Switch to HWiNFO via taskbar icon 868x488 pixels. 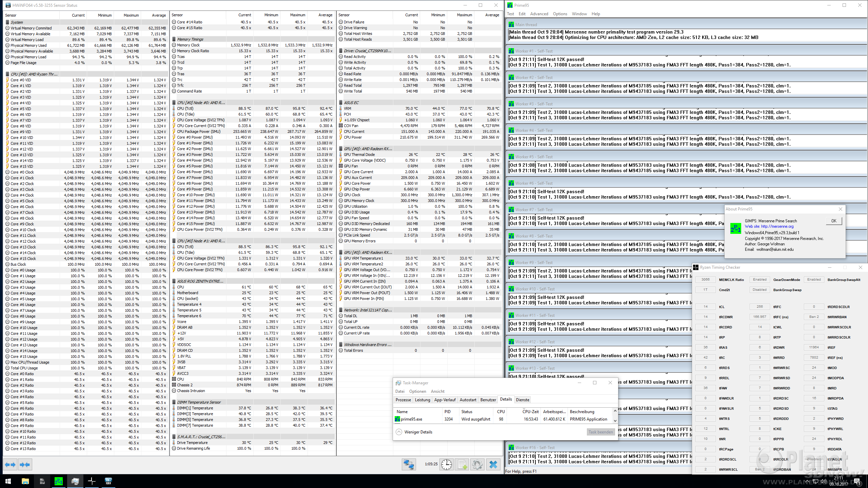pyautogui.click(x=108, y=481)
